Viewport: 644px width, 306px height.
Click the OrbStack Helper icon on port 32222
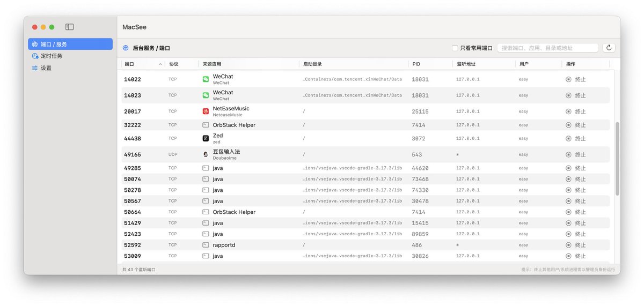click(x=206, y=125)
